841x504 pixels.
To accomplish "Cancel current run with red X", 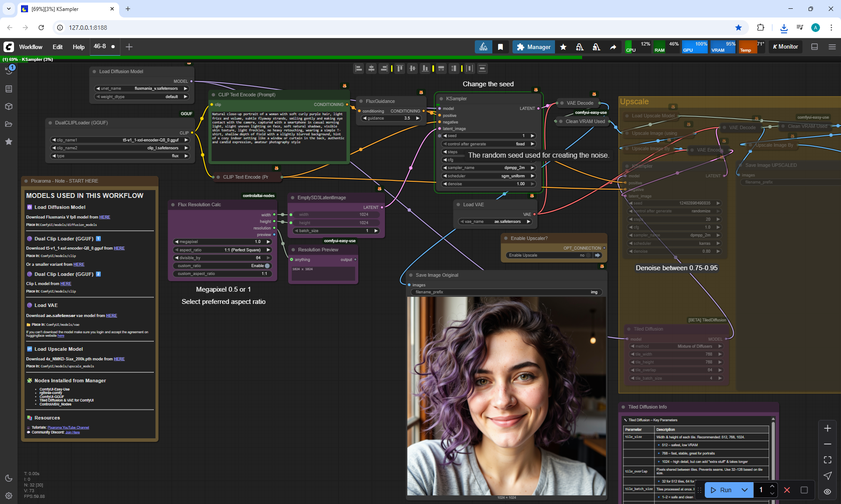I will 787,490.
